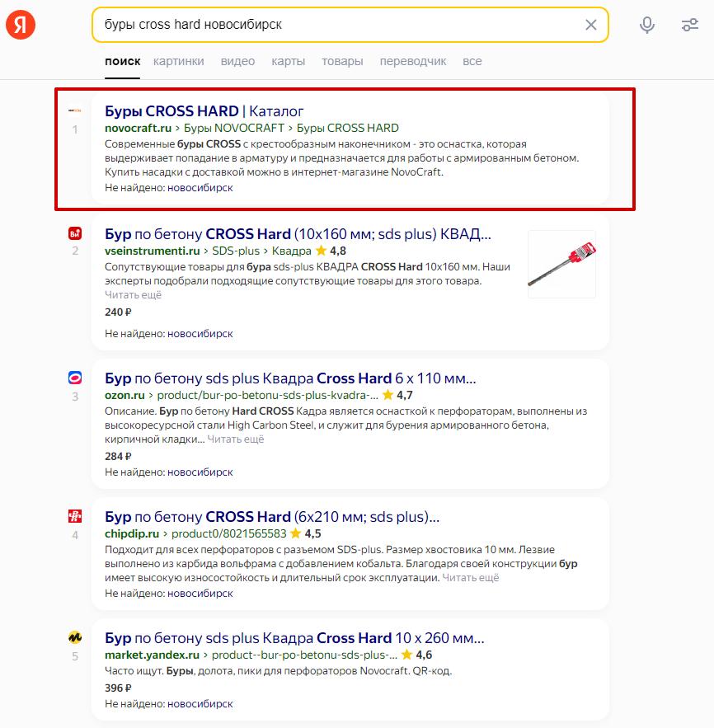Click the chipdip.ru domain link
The width and height of the screenshot is (714, 728).
pyautogui.click(x=132, y=533)
